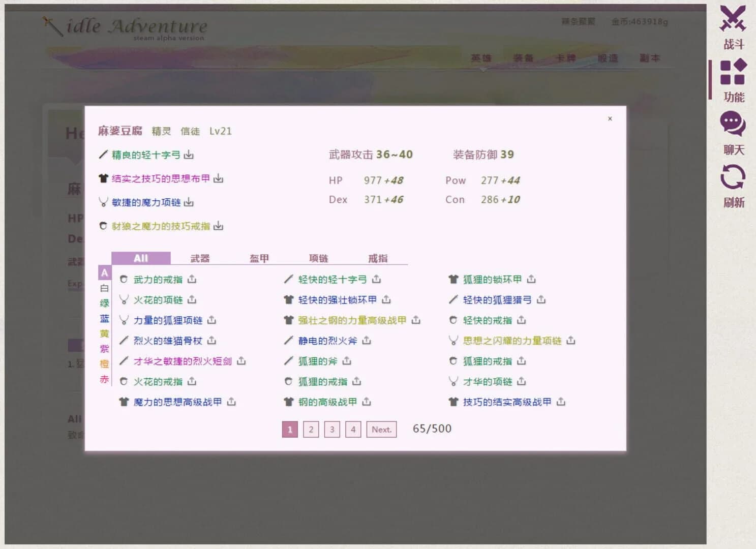
Task: Toggle the 绿 green rarity filter
Action: pos(104,303)
